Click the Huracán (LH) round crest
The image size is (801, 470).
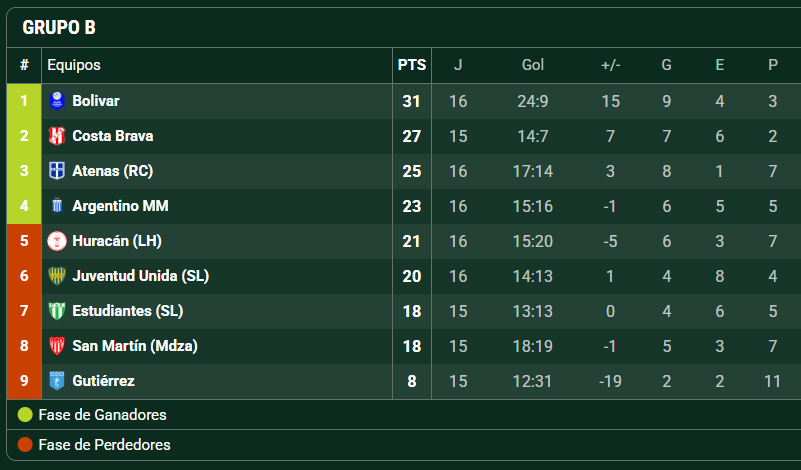tap(57, 241)
